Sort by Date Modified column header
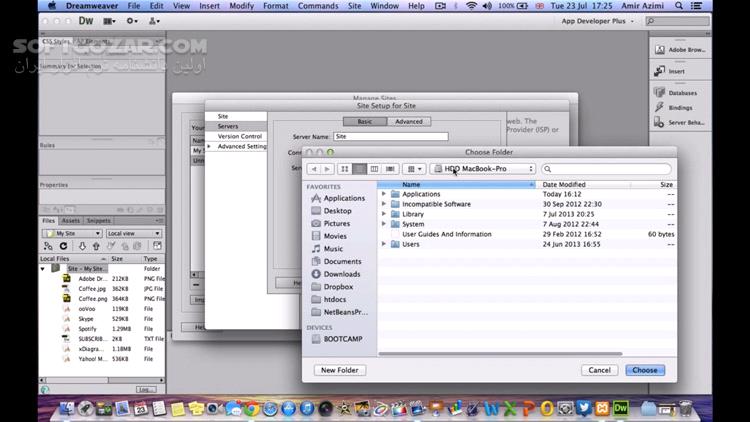The width and height of the screenshot is (750, 422). (584, 184)
